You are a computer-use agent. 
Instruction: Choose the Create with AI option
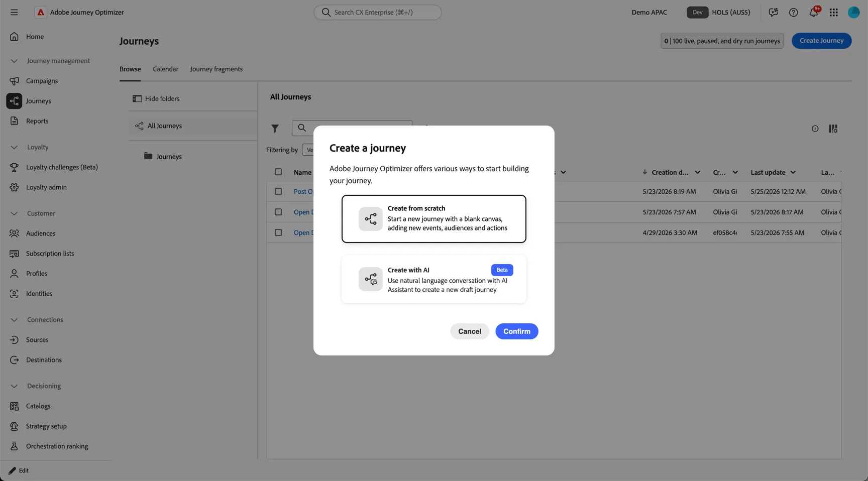coord(434,279)
